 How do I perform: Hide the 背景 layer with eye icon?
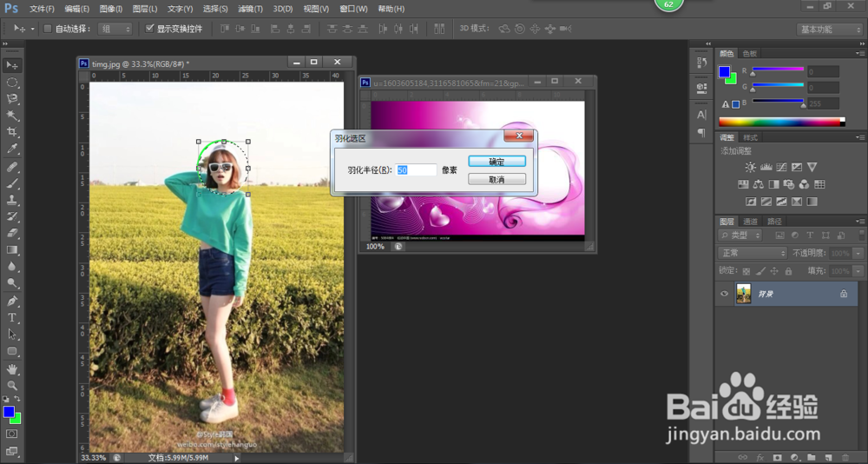(725, 295)
